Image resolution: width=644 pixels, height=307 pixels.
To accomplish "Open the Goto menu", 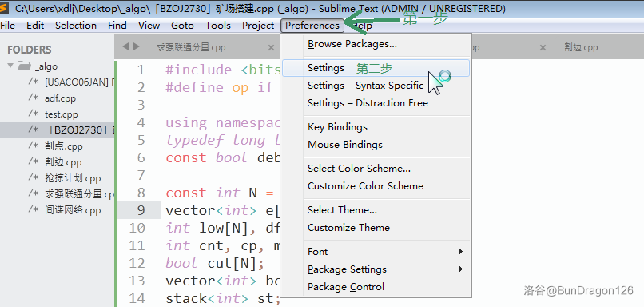I will tap(182, 26).
